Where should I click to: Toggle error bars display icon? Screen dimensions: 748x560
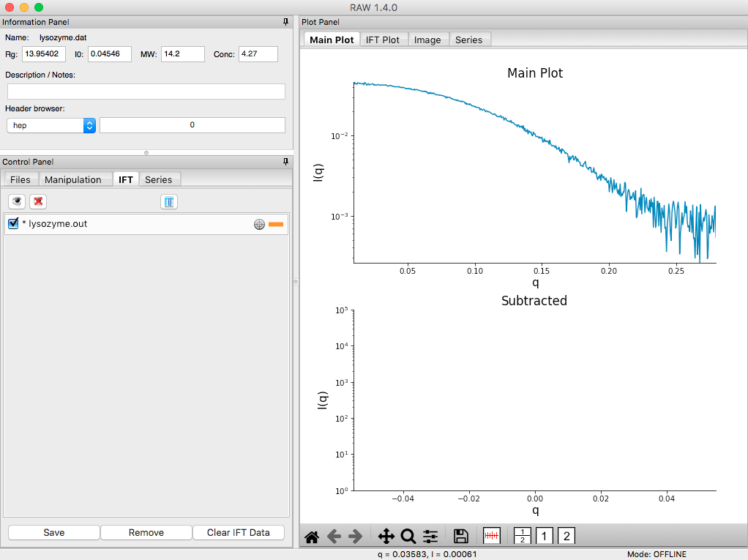[491, 536]
